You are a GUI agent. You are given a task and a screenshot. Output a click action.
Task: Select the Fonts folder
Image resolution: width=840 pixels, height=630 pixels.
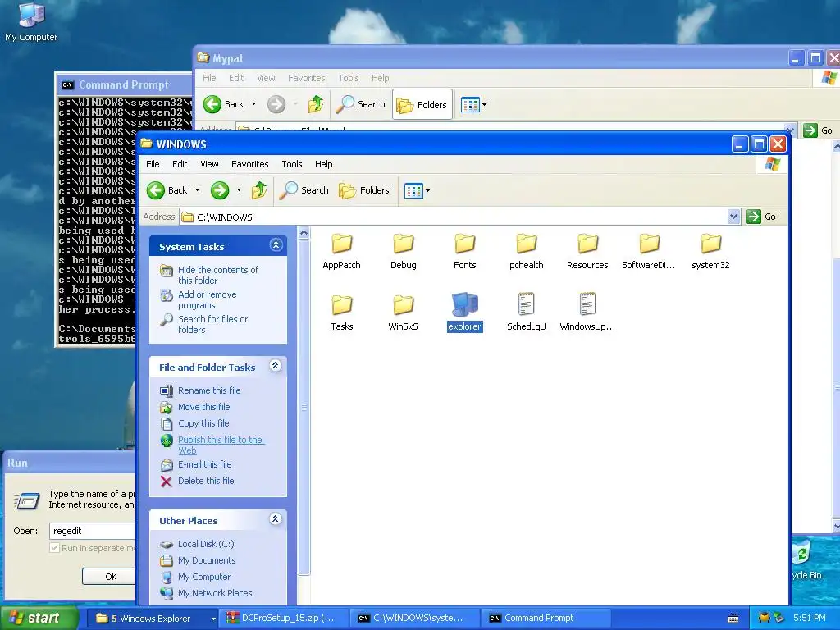pos(464,252)
